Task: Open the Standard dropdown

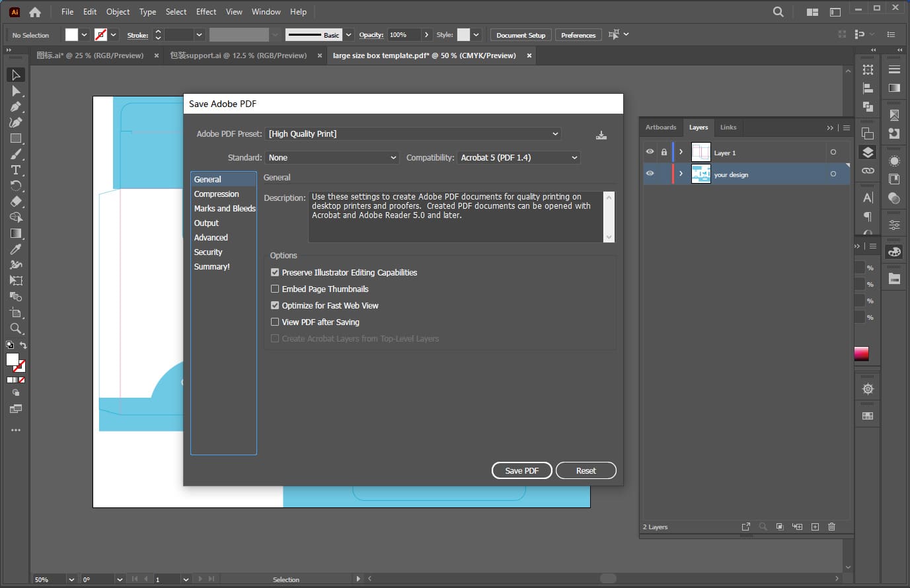Action: [332, 157]
